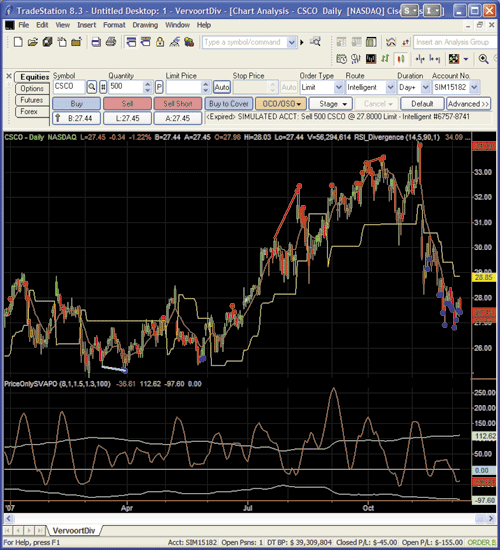
Task: Click the blue bar spacing icon
Action: point(434,59)
